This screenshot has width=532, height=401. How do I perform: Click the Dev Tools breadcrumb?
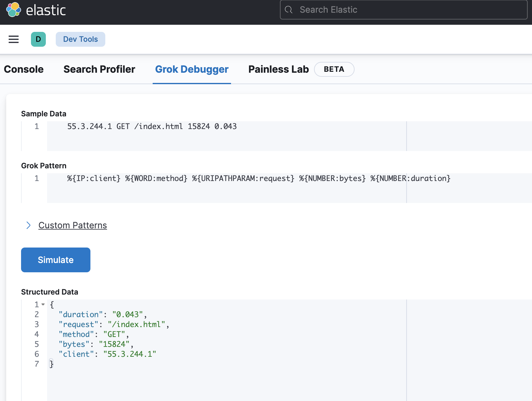point(81,39)
